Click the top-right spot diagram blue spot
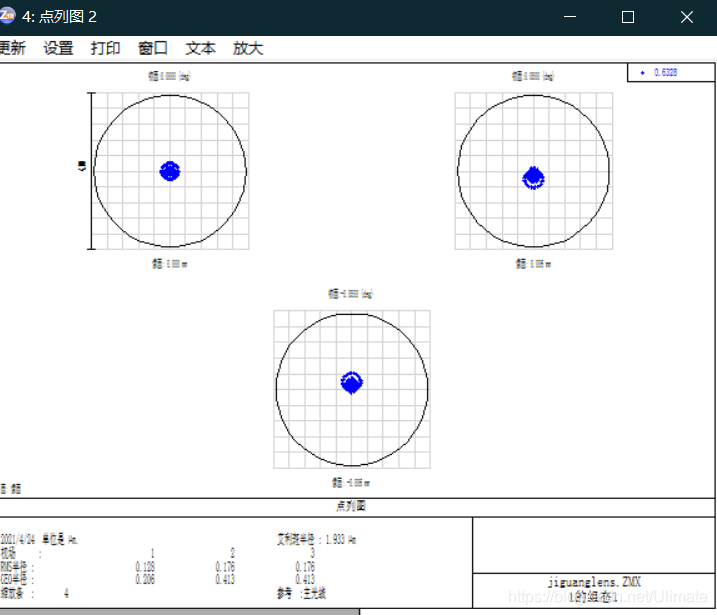 coord(533,178)
